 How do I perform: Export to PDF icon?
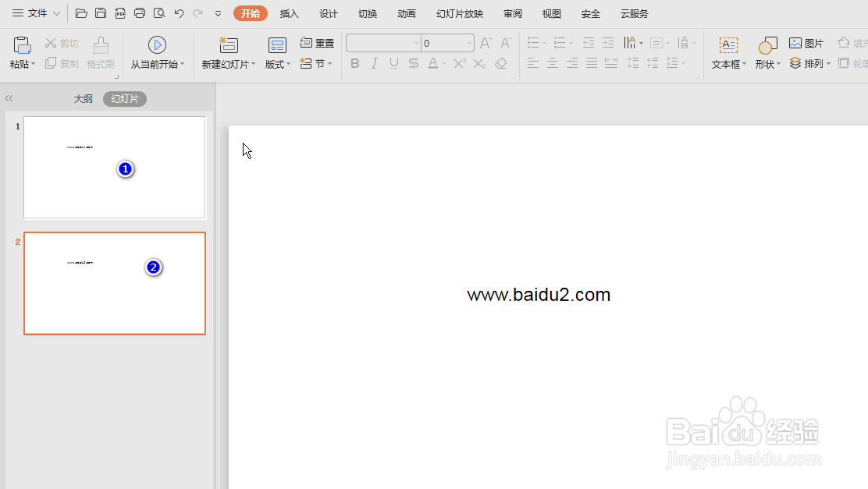coord(120,13)
